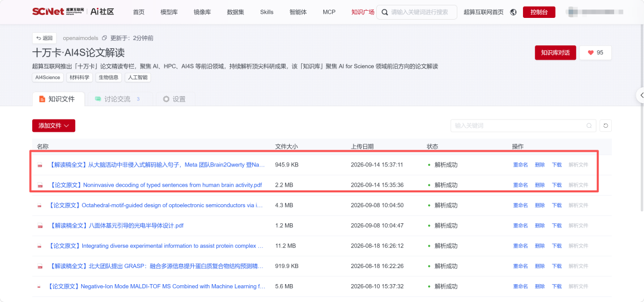
Task: Open Negative-Ion Mode MALDI-TOF MS file
Action: (x=156, y=286)
